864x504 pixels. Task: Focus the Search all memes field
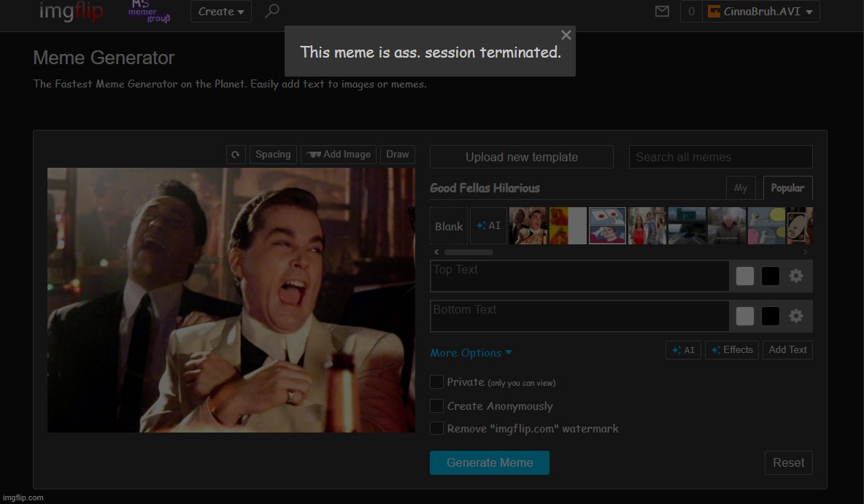721,157
